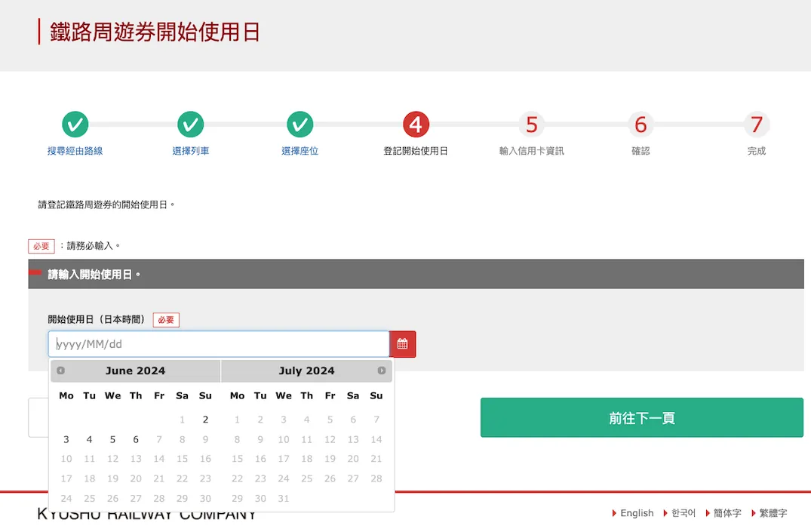The height and width of the screenshot is (532, 811).
Task: Click the step 6 confirmation circle
Action: (x=641, y=125)
